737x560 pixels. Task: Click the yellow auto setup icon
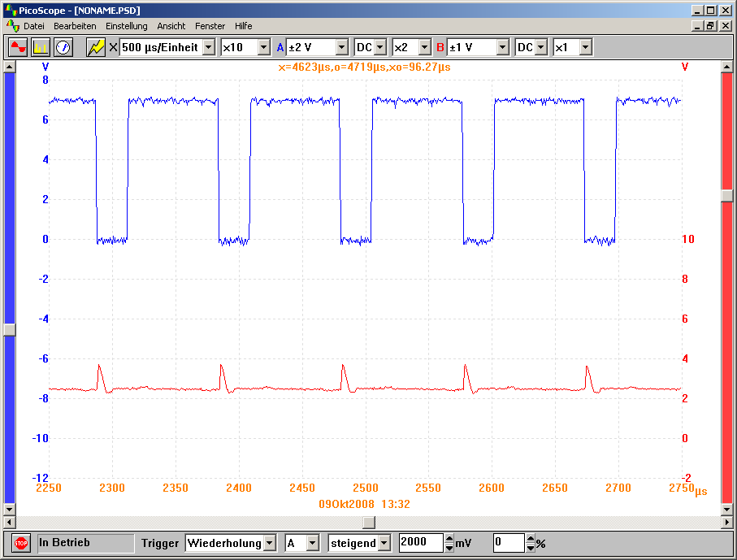(x=96, y=47)
